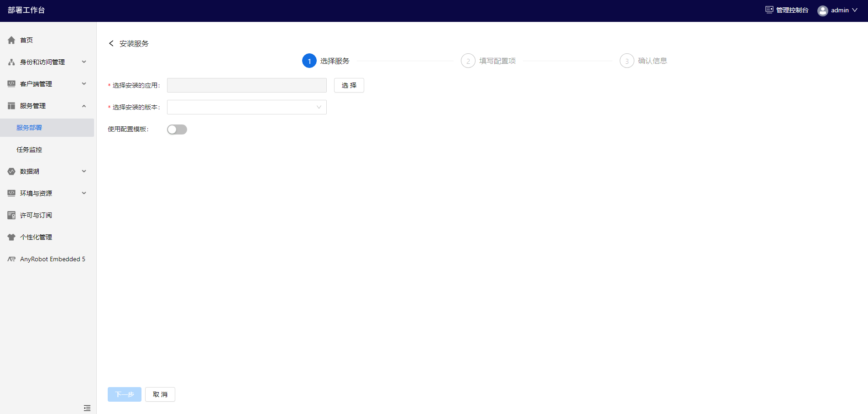The width and height of the screenshot is (868, 414).
Task: Click step 3 circle 确认信息
Action: (x=627, y=61)
